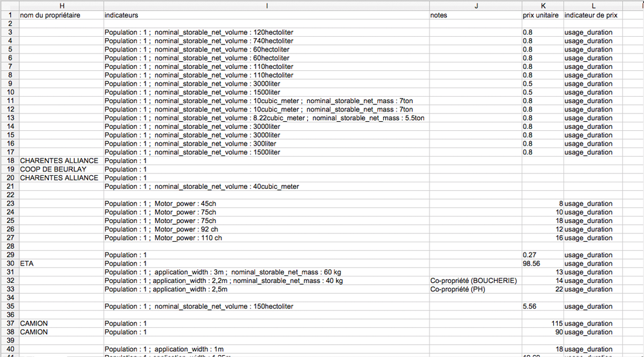Select column I header

(x=267, y=6)
